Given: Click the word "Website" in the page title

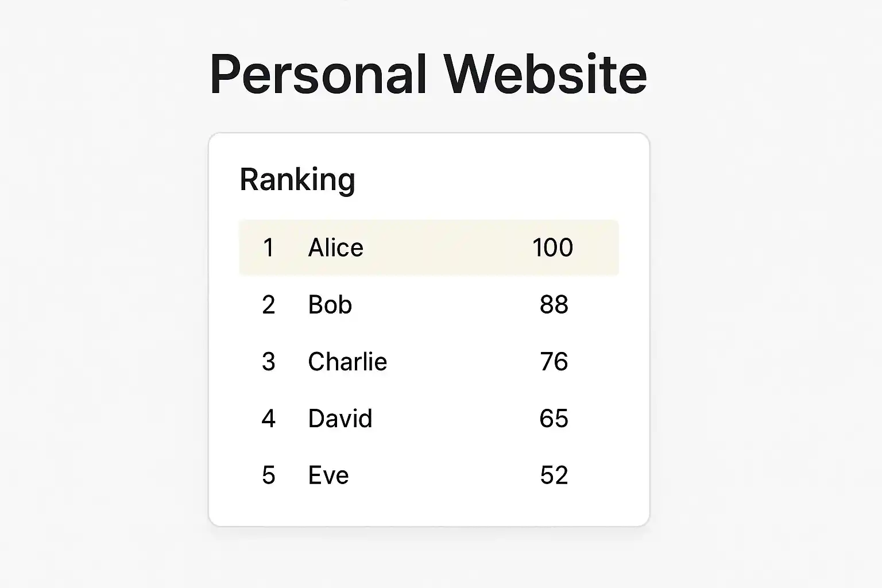Looking at the screenshot, I should point(545,75).
